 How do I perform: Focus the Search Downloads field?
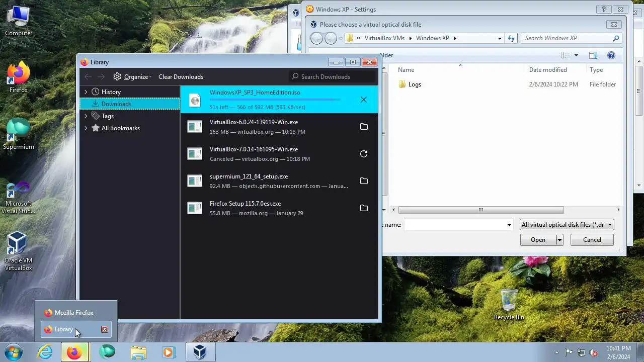tap(333, 76)
